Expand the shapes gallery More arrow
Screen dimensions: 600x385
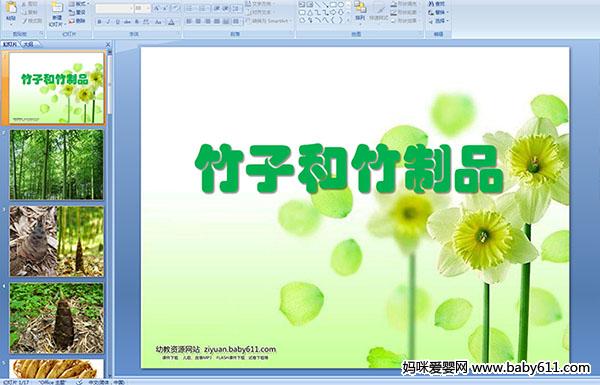point(348,21)
